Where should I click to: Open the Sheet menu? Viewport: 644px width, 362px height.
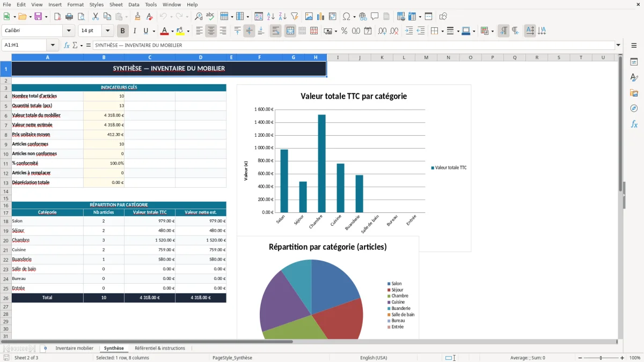pyautogui.click(x=116, y=4)
